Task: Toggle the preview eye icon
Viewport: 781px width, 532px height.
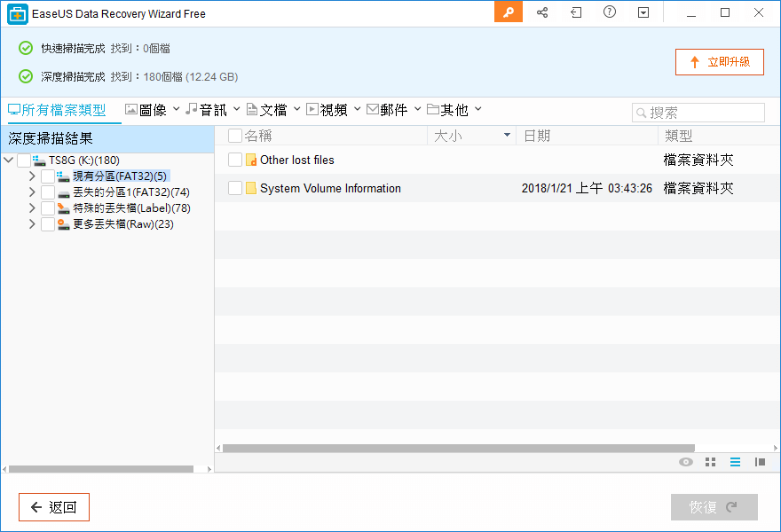Action: point(685,462)
